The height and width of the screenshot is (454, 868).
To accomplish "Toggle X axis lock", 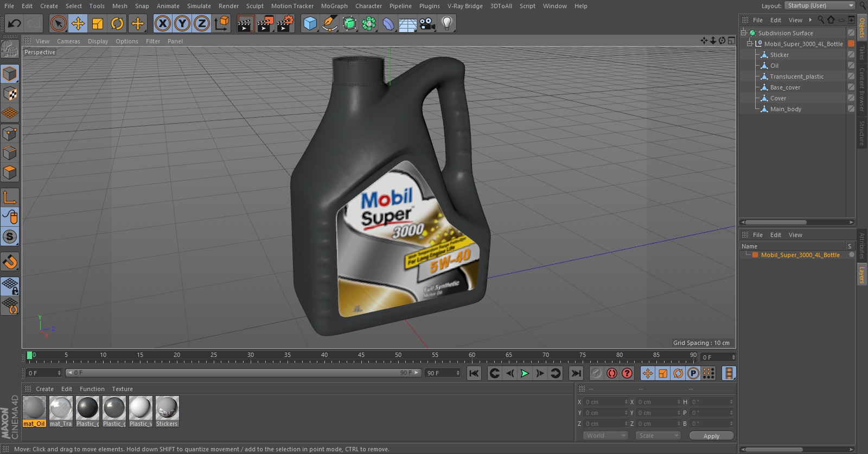I will tap(162, 23).
